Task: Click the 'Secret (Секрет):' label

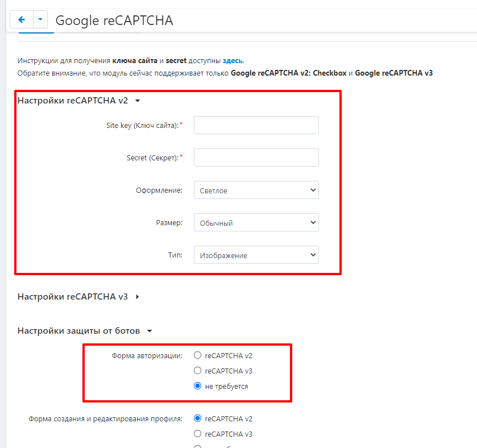Action: [152, 158]
